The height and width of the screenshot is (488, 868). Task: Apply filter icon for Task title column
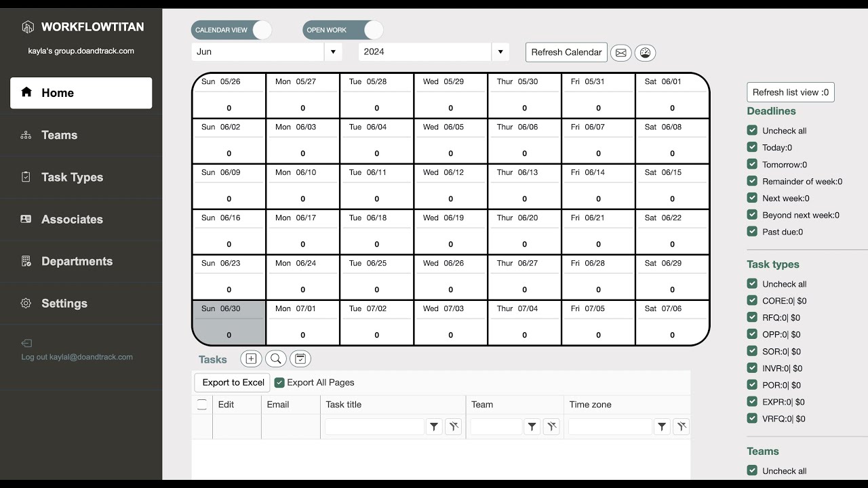click(x=434, y=426)
